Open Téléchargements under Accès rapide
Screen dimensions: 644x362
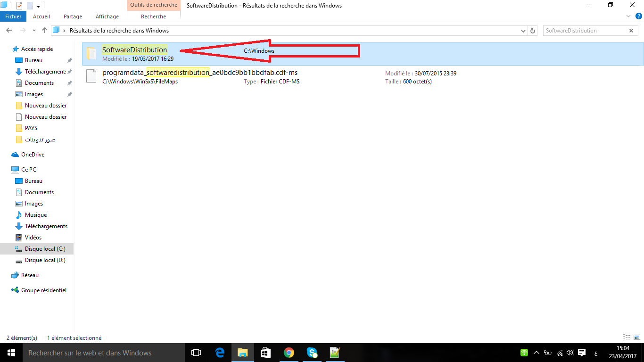(x=45, y=72)
